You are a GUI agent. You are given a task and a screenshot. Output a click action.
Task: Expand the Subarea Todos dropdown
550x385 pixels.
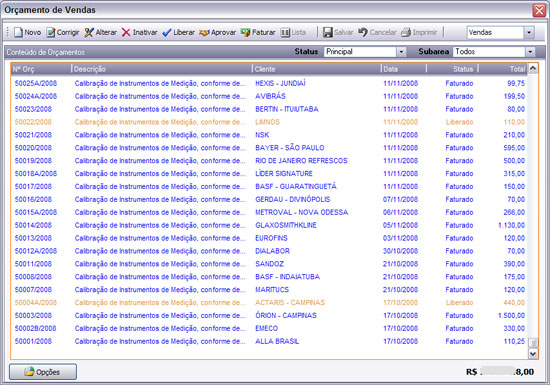(x=530, y=52)
